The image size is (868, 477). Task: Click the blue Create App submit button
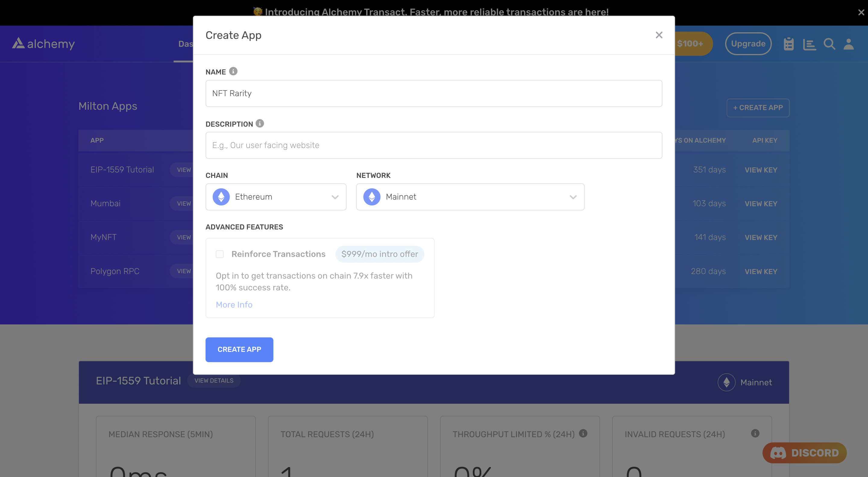[239, 349]
